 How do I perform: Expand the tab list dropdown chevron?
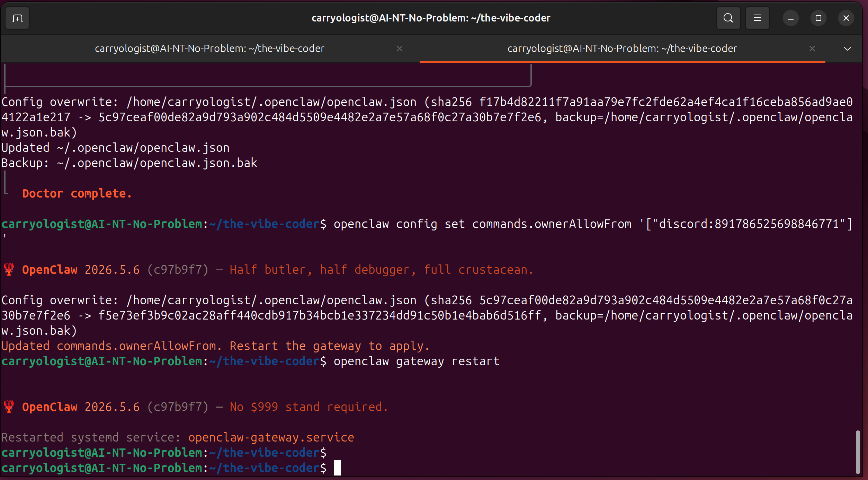847,49
